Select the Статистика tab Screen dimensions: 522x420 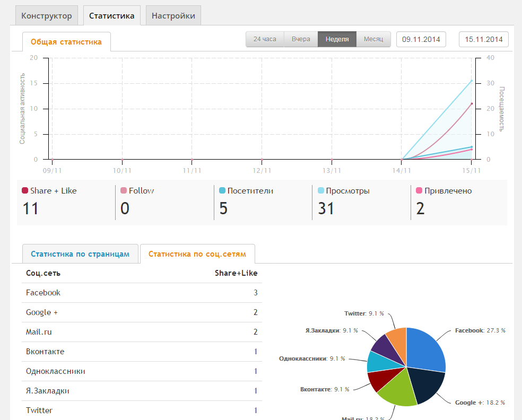pos(111,16)
